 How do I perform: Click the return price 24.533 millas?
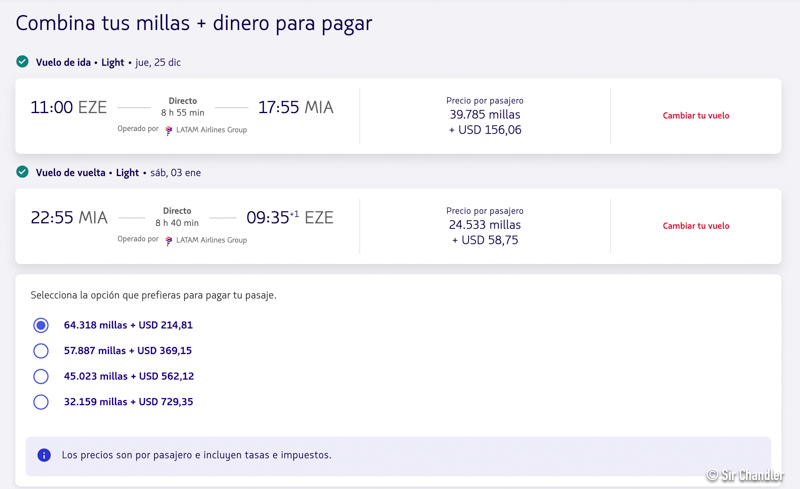pos(484,225)
